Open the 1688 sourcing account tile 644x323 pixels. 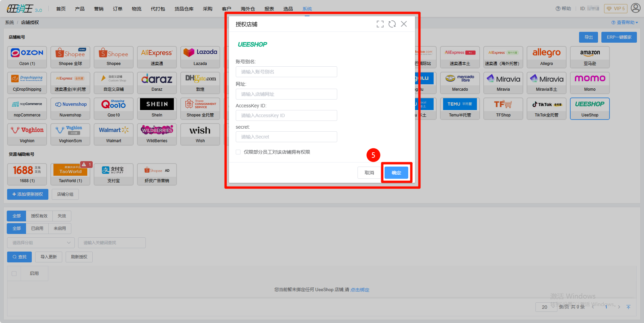click(27, 174)
